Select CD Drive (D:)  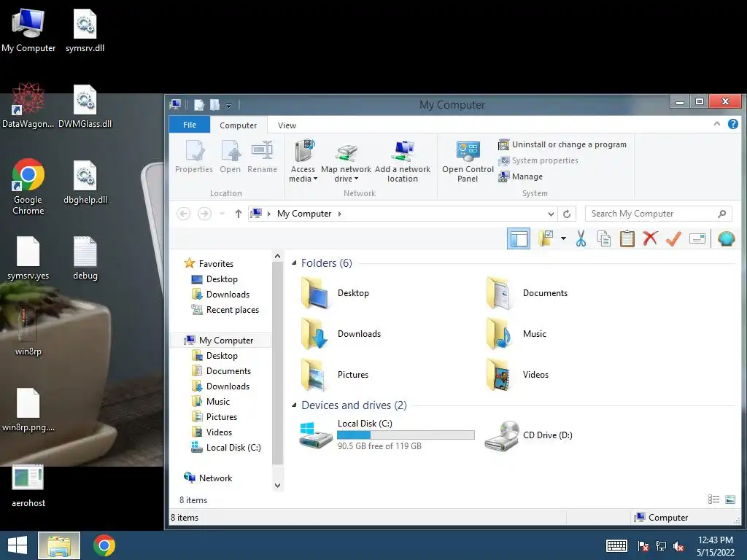coord(529,435)
